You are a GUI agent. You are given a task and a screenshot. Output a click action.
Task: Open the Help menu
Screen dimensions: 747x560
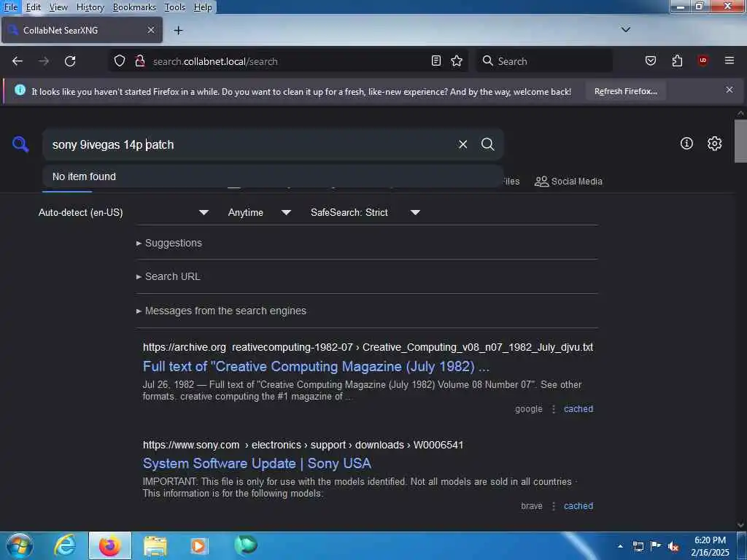pyautogui.click(x=203, y=7)
